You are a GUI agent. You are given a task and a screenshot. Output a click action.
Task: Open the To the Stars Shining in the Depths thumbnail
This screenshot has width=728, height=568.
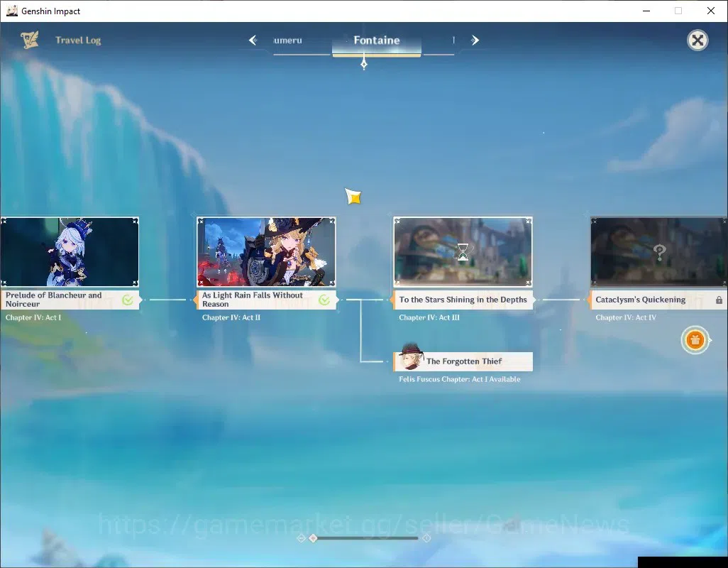click(x=463, y=252)
